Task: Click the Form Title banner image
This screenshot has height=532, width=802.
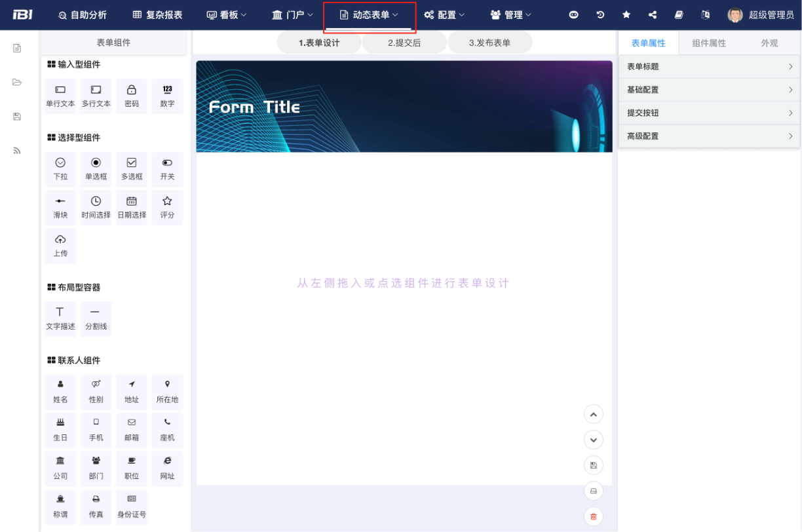Action: (x=404, y=107)
